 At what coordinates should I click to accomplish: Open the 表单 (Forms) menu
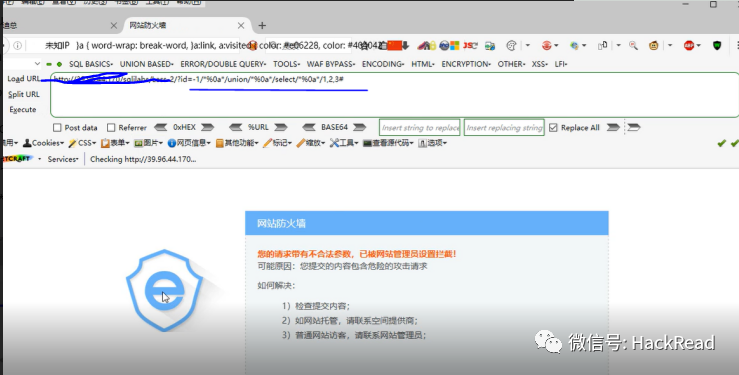pos(115,143)
